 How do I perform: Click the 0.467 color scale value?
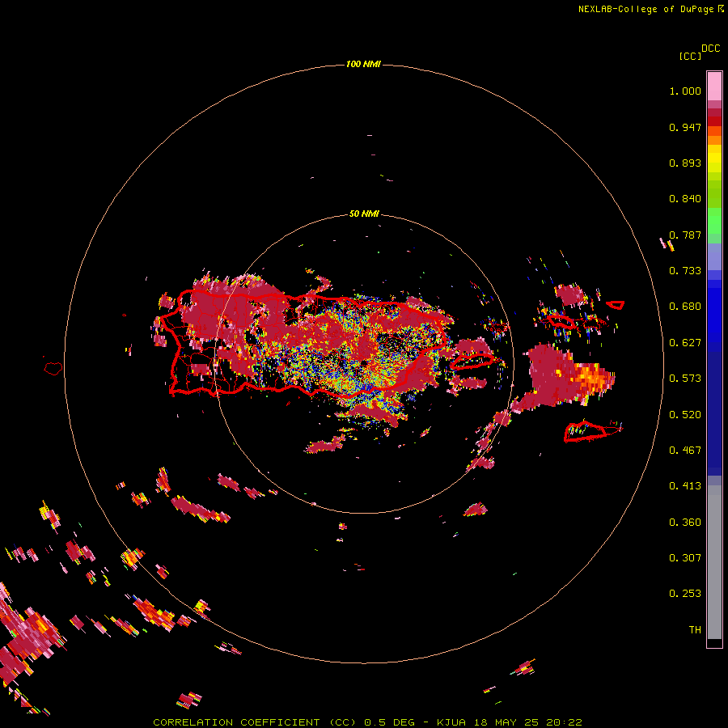[685, 451]
